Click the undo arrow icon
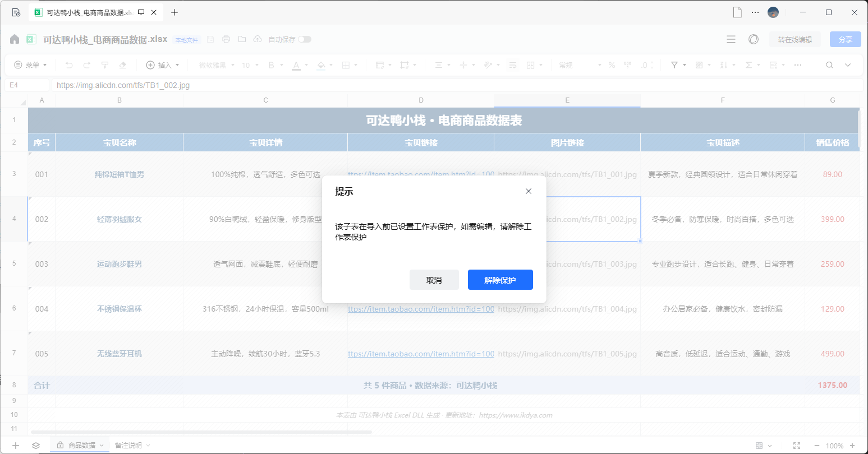 (69, 65)
